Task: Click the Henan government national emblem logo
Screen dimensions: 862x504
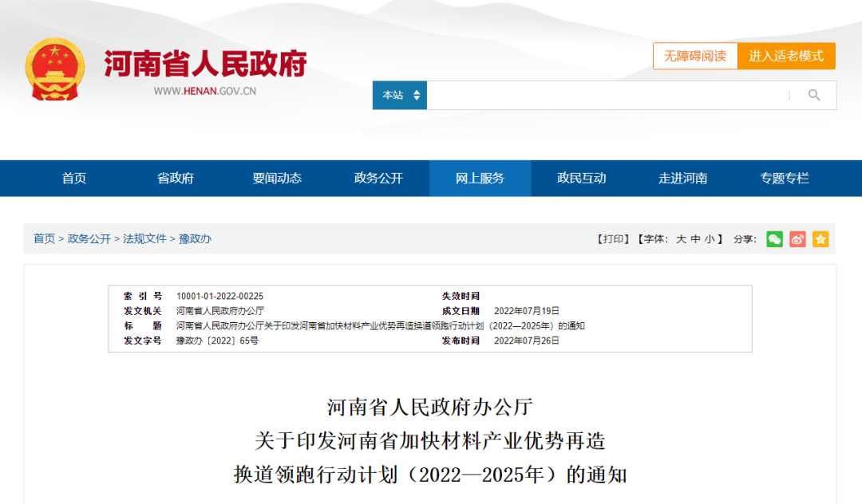Action: (x=54, y=69)
